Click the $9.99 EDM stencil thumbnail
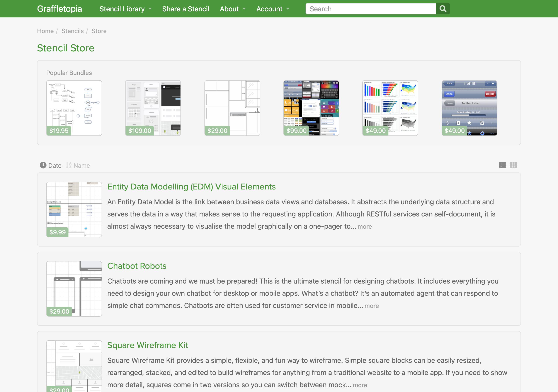Image resolution: width=558 pixels, height=392 pixels. (x=74, y=209)
